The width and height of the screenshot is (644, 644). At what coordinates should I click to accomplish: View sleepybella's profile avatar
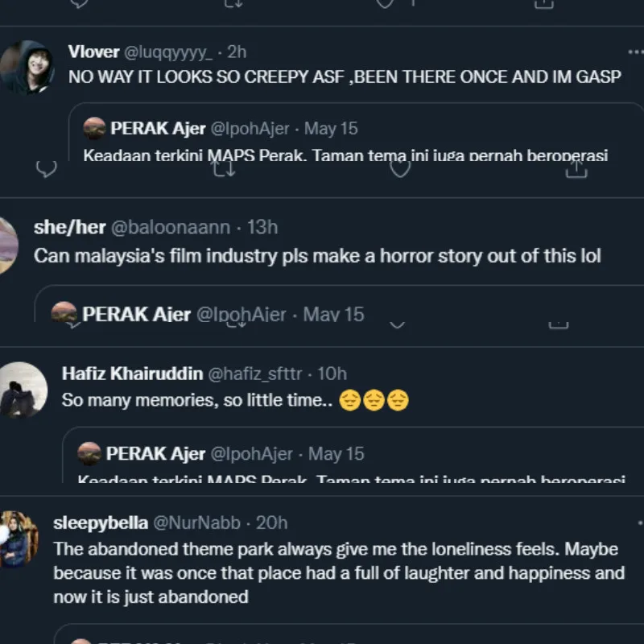tap(18, 539)
